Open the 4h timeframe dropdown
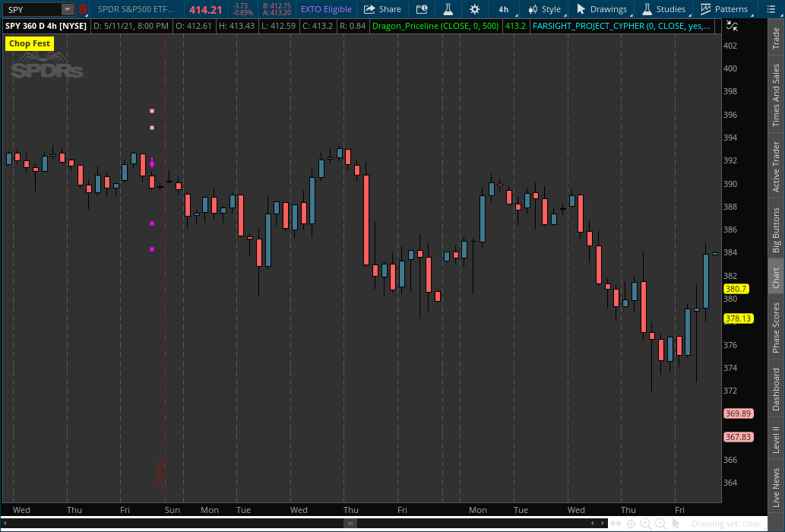This screenshot has height=532, width=785. (503, 9)
